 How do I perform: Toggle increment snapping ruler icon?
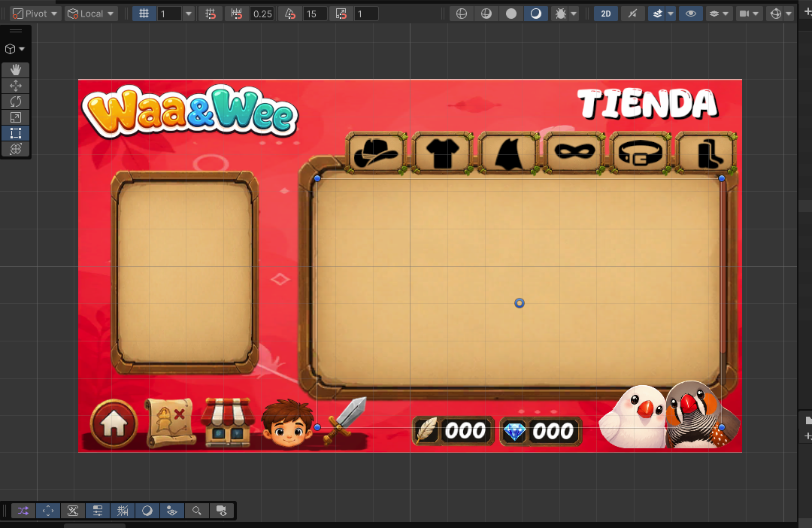[x=237, y=14]
